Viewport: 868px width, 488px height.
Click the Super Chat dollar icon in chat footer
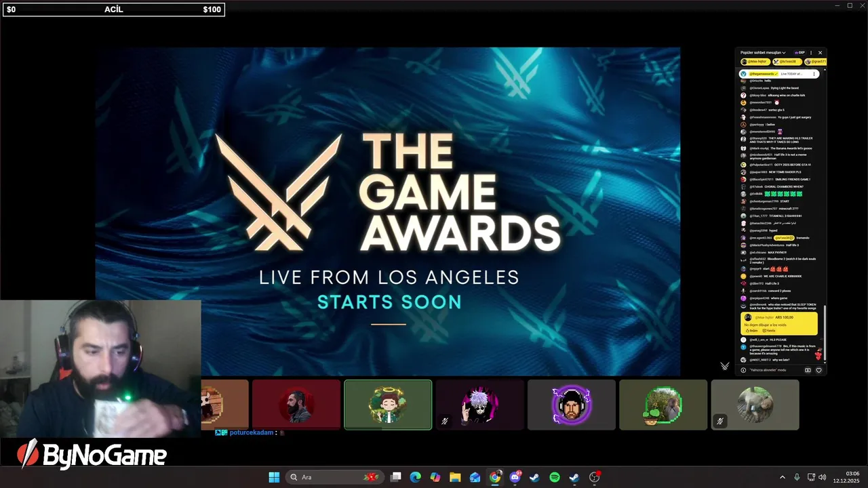click(x=808, y=370)
